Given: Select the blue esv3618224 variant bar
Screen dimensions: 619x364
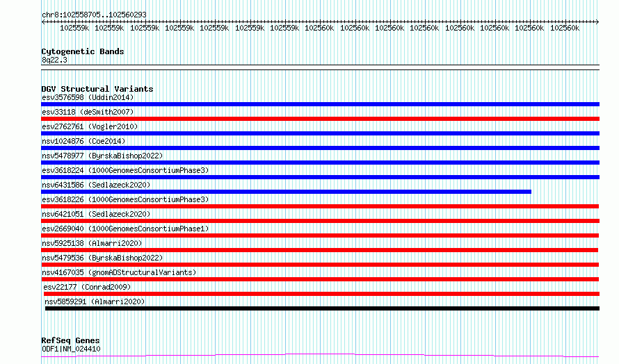Looking at the screenshot, I should pyautogui.click(x=320, y=177).
